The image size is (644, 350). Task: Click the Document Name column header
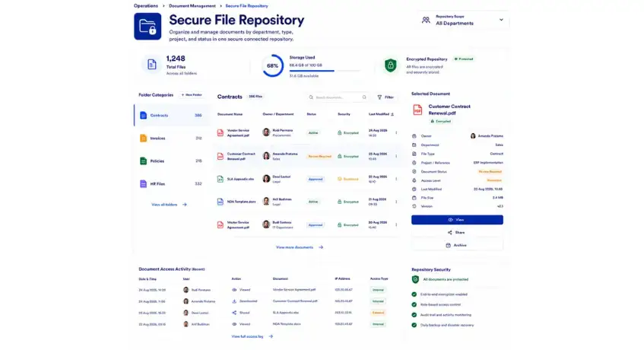tap(230, 114)
